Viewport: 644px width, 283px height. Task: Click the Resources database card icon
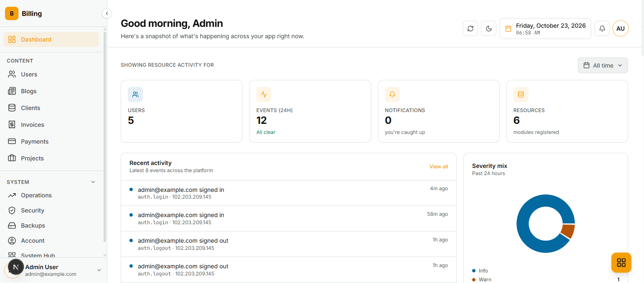click(521, 94)
